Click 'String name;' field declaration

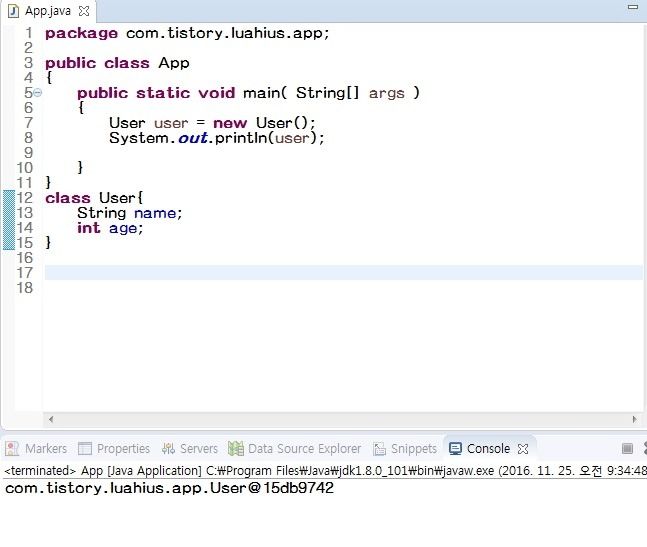tap(130, 213)
